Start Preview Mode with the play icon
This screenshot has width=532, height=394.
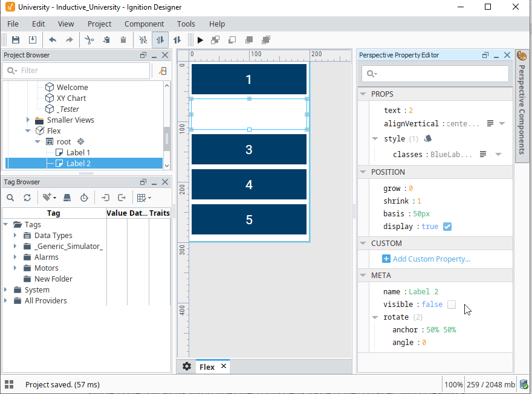[200, 40]
